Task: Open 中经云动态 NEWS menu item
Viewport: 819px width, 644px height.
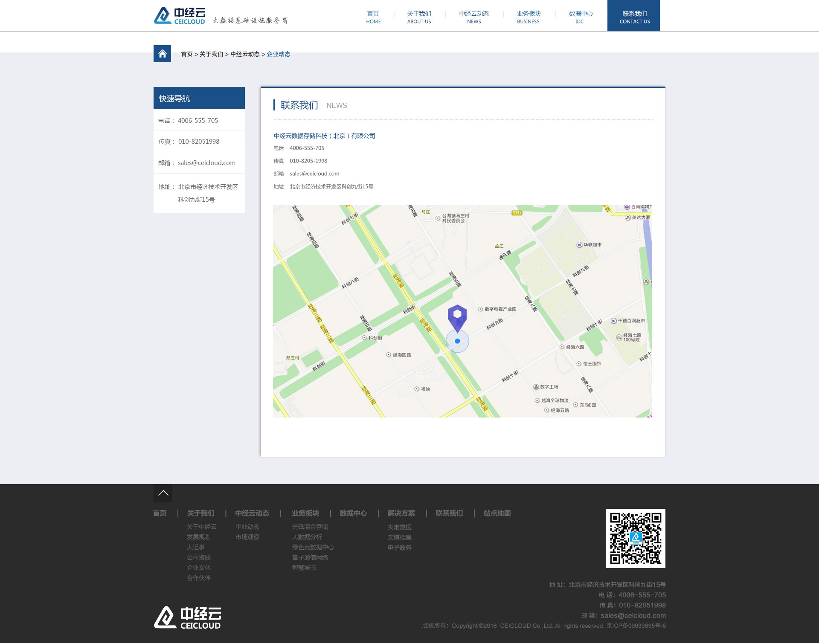Action: tap(474, 17)
